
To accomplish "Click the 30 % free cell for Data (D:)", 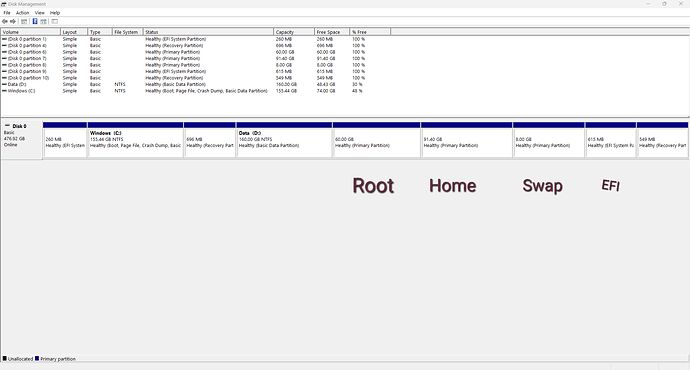I will tap(357, 84).
